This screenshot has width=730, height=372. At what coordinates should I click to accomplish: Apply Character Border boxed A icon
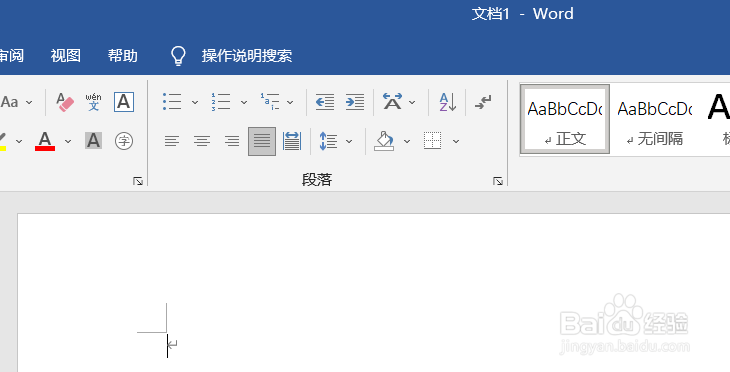click(x=124, y=102)
